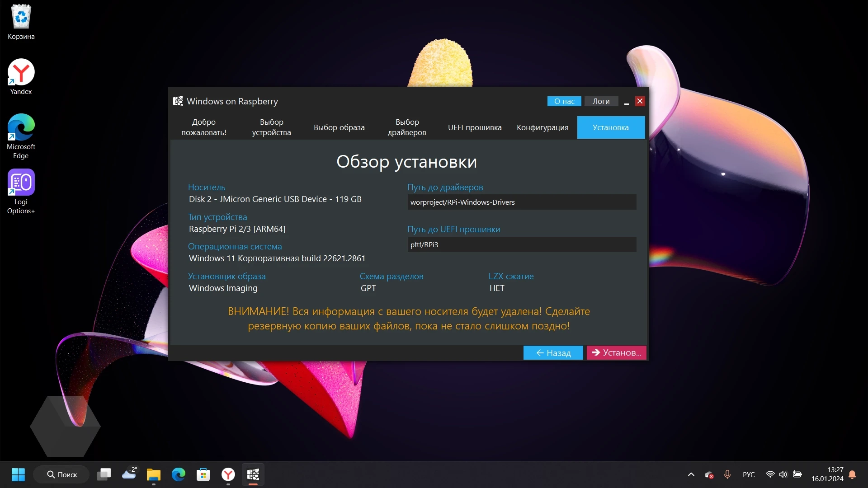Click the Windows Imaging value text
This screenshot has width=868, height=488.
pyautogui.click(x=223, y=288)
